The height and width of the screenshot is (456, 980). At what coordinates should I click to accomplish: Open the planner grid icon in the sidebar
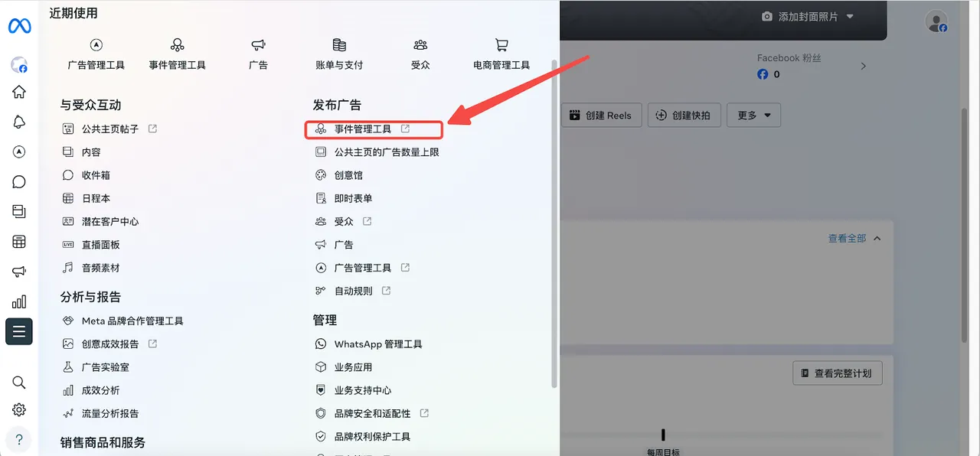(x=19, y=242)
